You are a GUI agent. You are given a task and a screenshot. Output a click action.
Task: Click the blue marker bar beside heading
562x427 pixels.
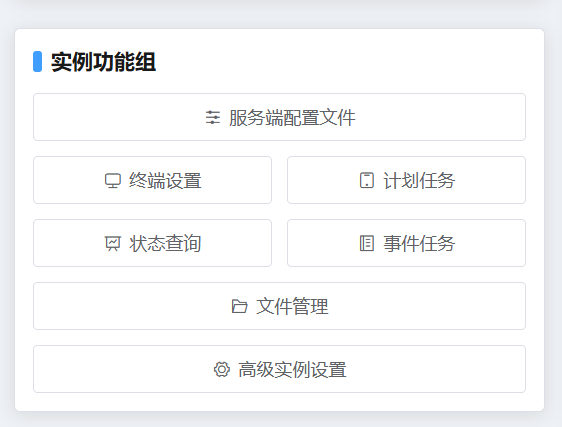37,62
